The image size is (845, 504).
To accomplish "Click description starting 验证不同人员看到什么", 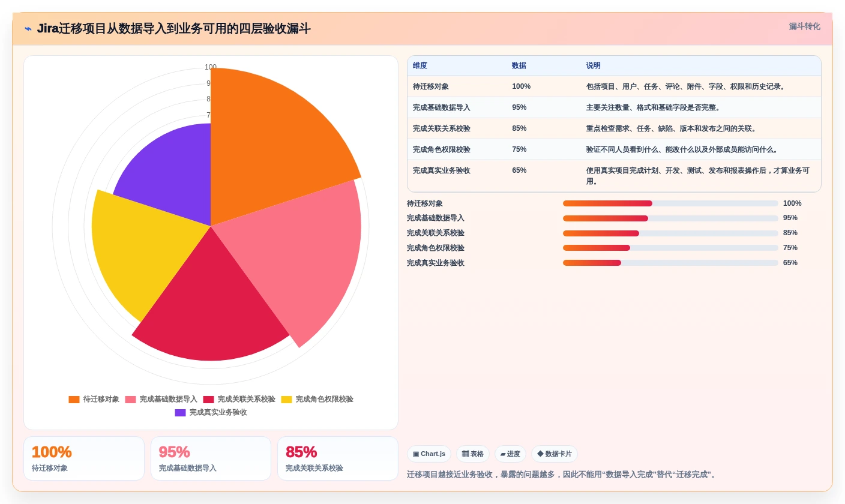I will (683, 149).
